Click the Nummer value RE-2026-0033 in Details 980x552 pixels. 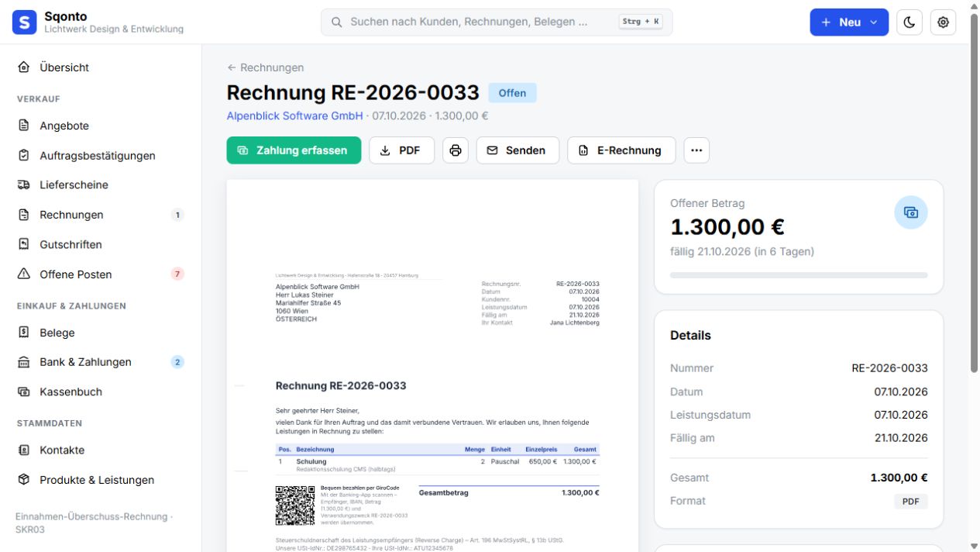(889, 368)
